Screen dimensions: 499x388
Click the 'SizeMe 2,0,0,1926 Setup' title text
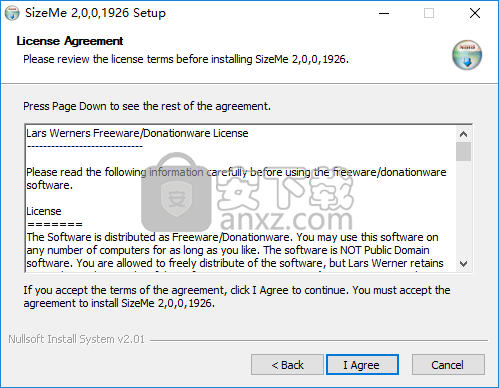(x=95, y=13)
